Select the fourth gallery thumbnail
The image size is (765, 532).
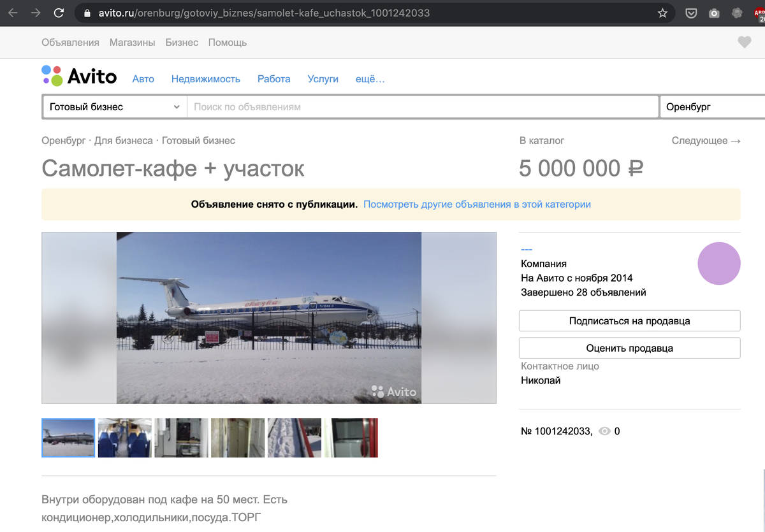tap(238, 438)
